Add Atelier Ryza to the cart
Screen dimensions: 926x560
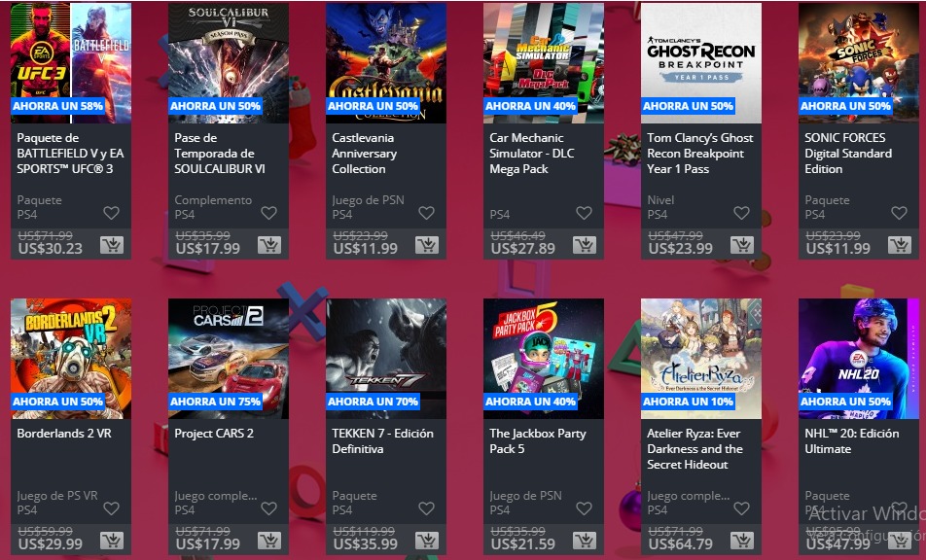pyautogui.click(x=742, y=541)
